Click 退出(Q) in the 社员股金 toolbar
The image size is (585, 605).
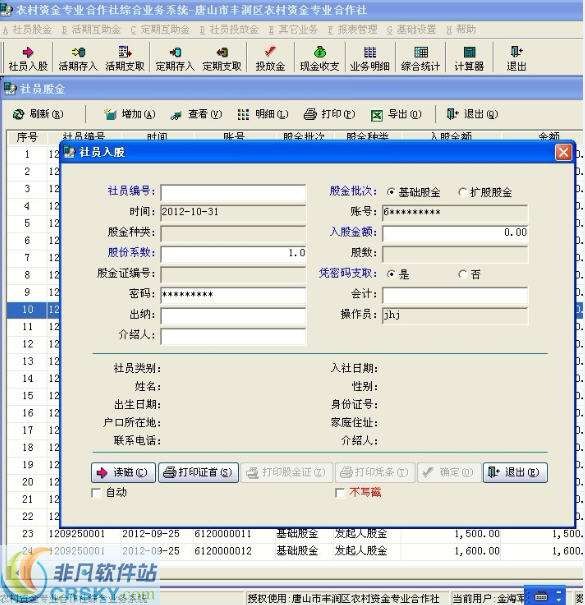(472, 114)
